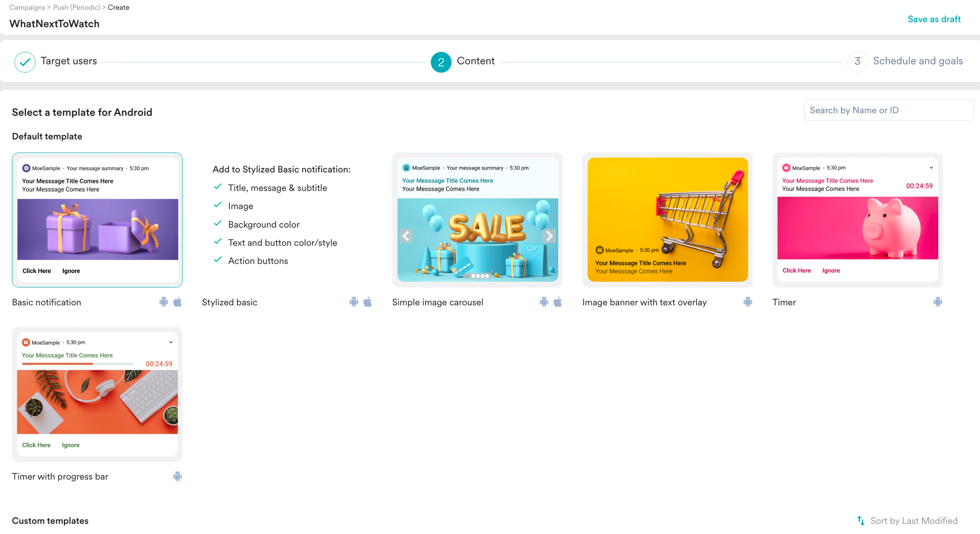Click green 'Click Here' in progress bar preview
The height and width of the screenshot is (534, 980).
click(36, 445)
